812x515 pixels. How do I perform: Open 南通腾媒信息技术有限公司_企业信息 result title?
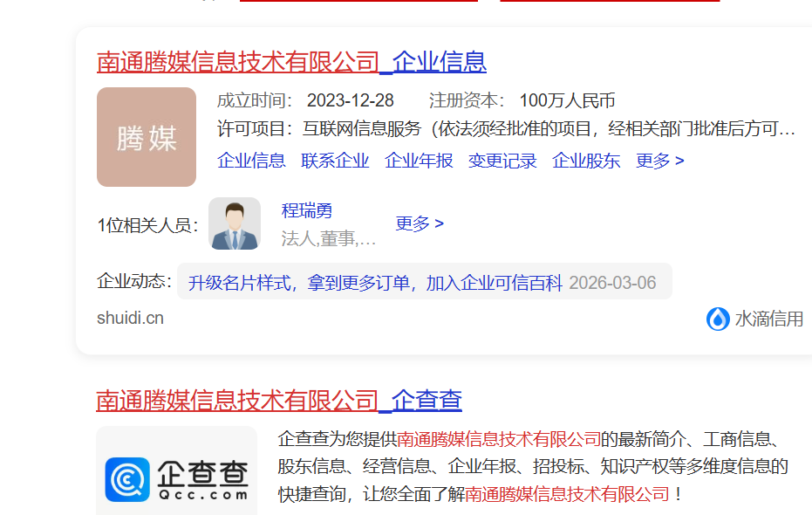coord(291,62)
